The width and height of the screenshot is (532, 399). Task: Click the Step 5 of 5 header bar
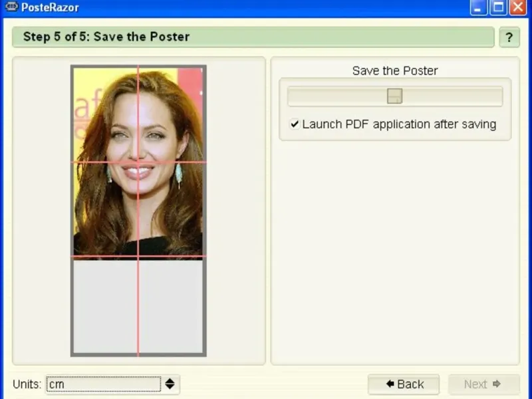pos(253,37)
